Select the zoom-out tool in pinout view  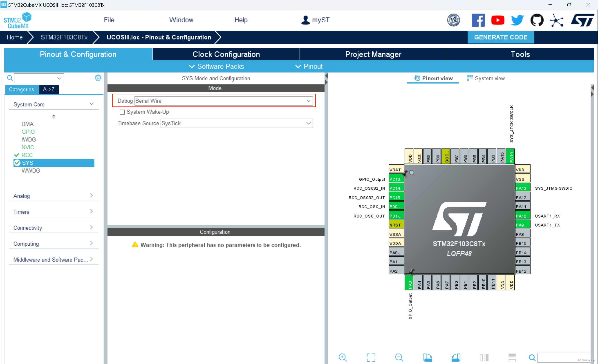click(399, 357)
